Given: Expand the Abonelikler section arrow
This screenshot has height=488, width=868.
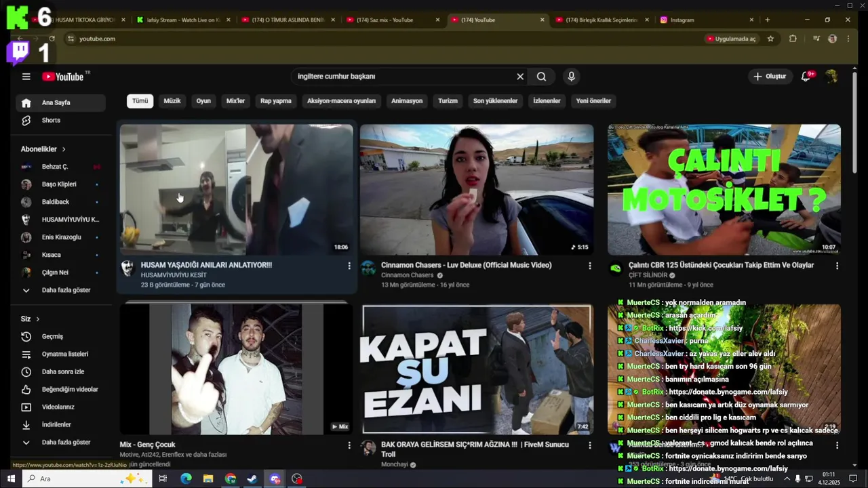Looking at the screenshot, I should [64, 149].
